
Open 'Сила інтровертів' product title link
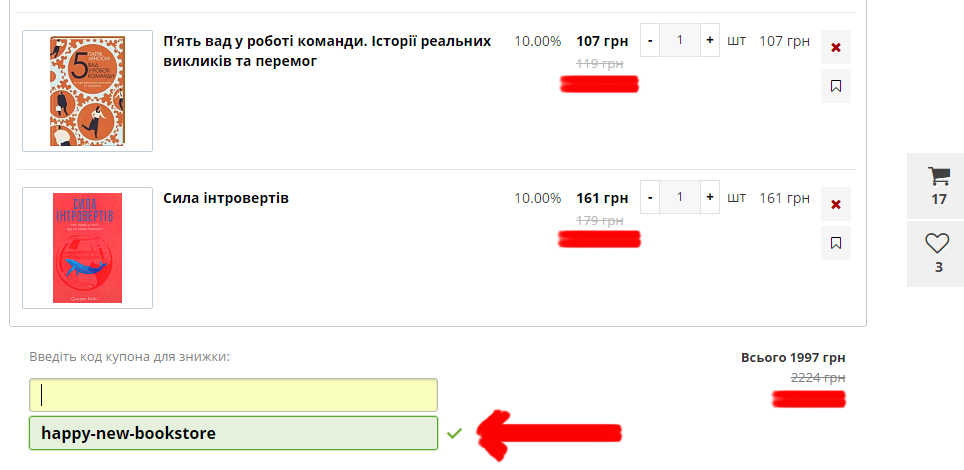226,198
